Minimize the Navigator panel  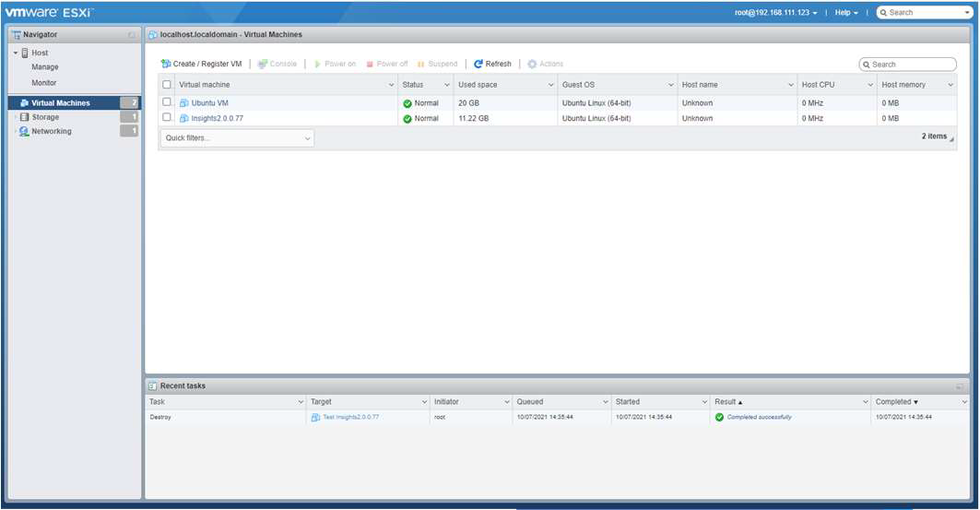(x=131, y=35)
